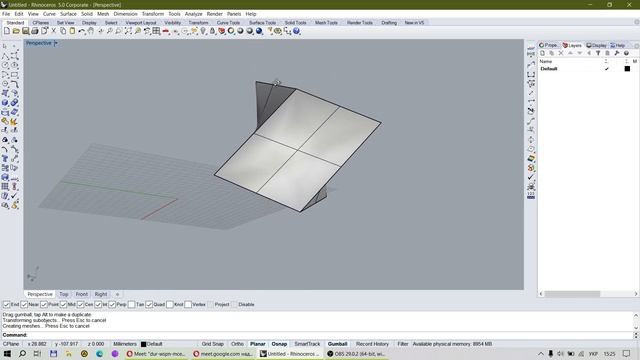Toggle Gumball in status bar
640x360 pixels.
point(338,344)
